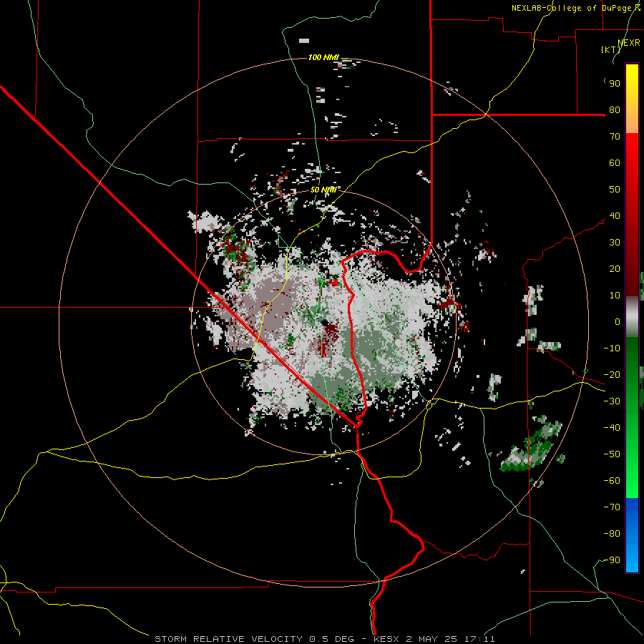Click the KESX station timestamp '2 MAY 25 17:11'

(450, 639)
